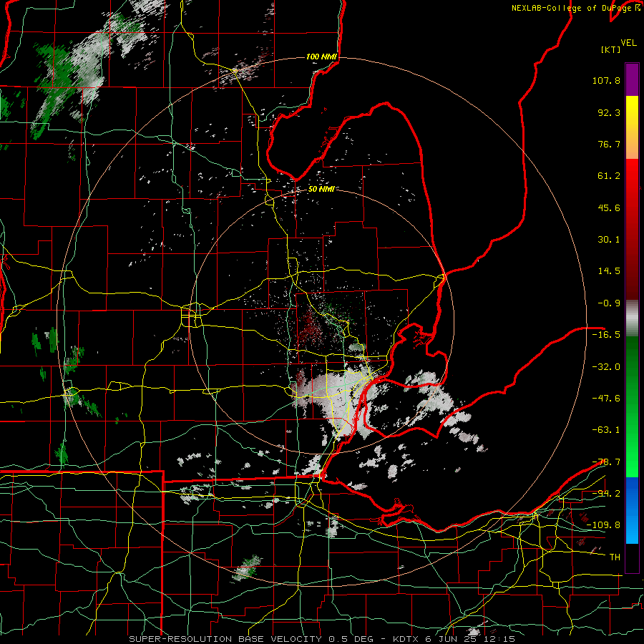
Task: Click the VEL legend title
Action: click(x=628, y=43)
